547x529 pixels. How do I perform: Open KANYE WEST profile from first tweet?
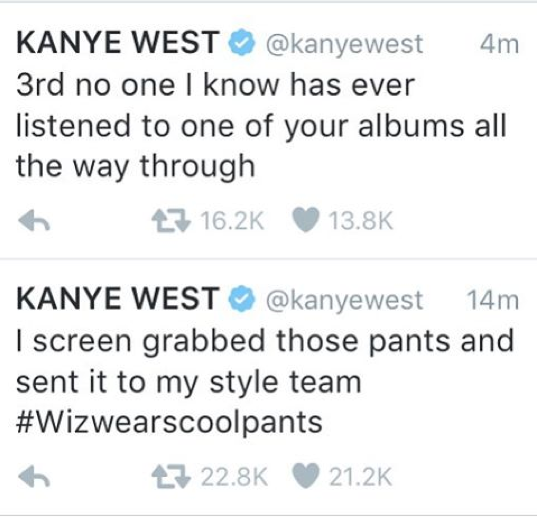click(x=118, y=43)
